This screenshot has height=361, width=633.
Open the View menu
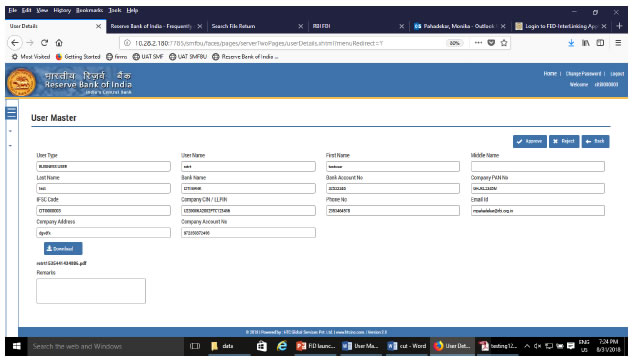(x=42, y=10)
